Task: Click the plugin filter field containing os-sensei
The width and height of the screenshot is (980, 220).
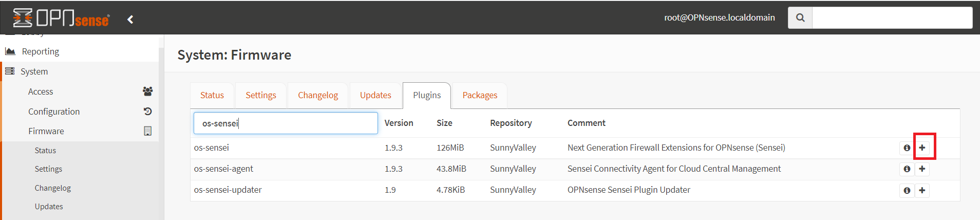Action: pos(286,123)
